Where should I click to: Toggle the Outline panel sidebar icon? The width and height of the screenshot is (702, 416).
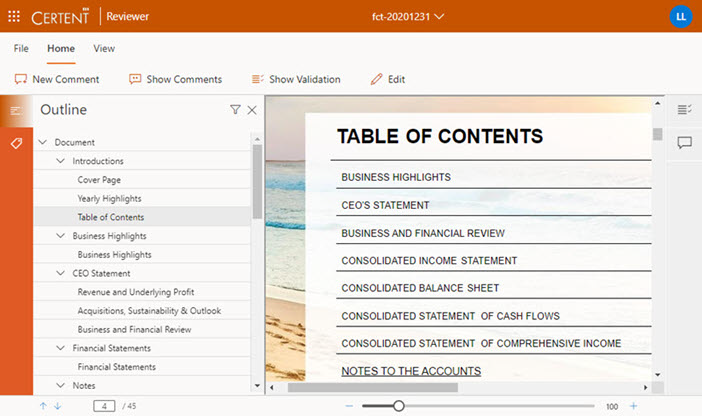click(x=16, y=111)
